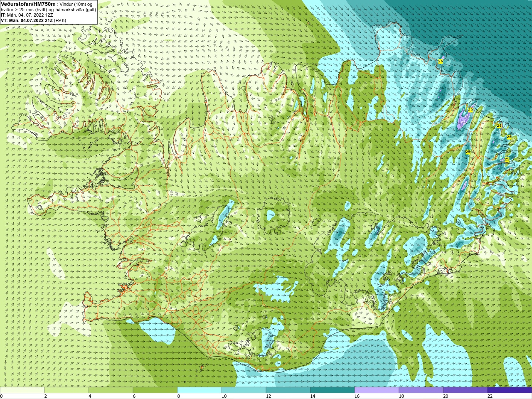Viewport: 532px width, 399px height.
Task: Click the scale number "2" on the legend
Action: [46, 396]
